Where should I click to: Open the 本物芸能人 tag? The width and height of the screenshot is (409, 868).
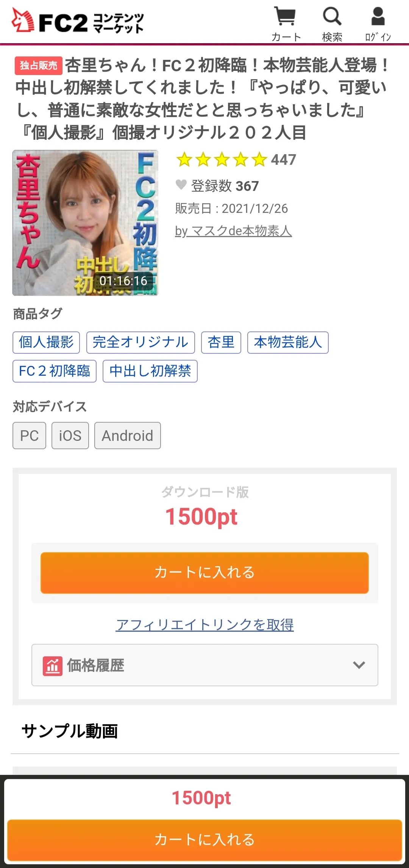click(288, 342)
